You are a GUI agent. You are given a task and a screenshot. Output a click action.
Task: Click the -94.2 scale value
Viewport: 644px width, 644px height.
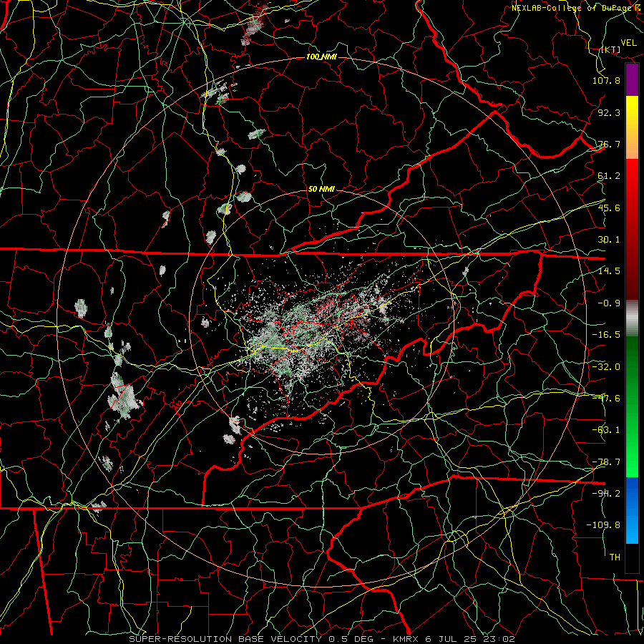click(606, 494)
